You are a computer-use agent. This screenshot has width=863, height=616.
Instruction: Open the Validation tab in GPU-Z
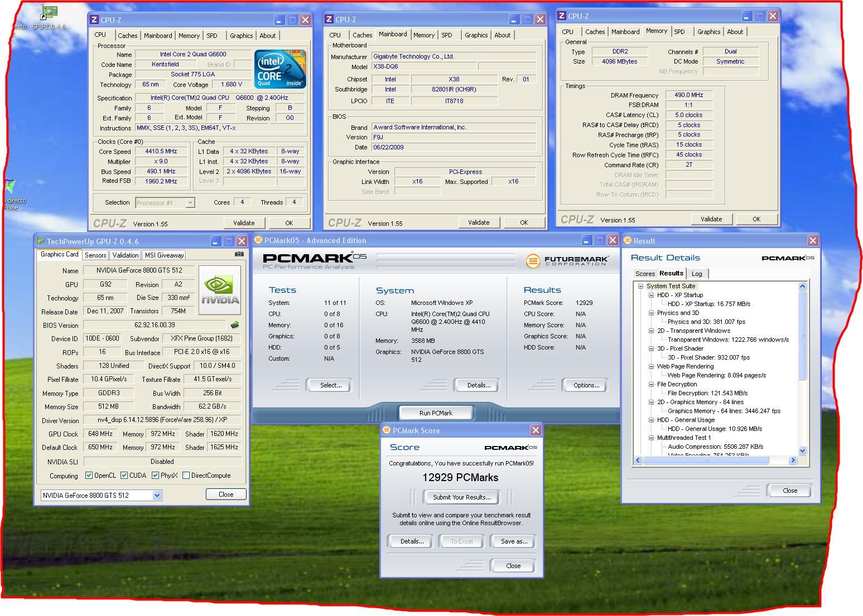coord(126,255)
